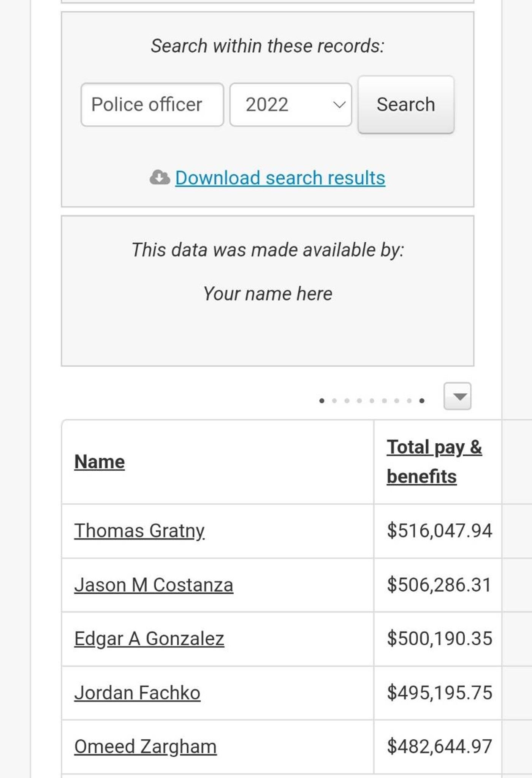Open Jason M Costanza's record

154,585
